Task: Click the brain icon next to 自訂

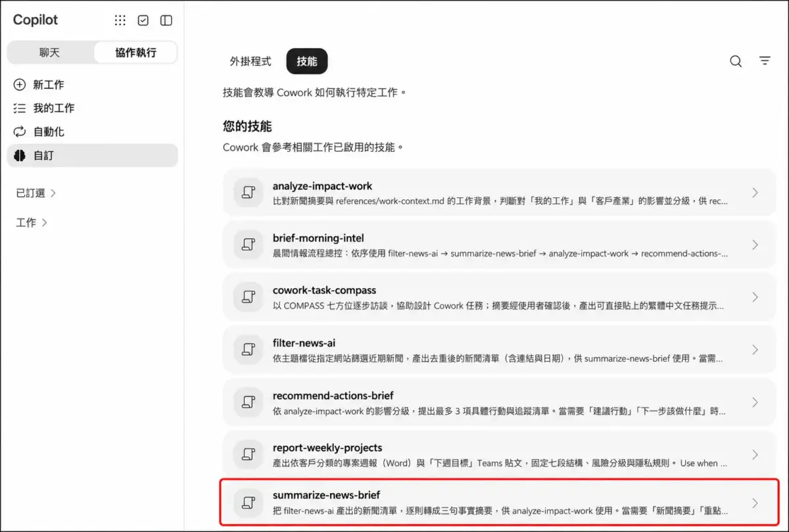Action: coord(20,156)
